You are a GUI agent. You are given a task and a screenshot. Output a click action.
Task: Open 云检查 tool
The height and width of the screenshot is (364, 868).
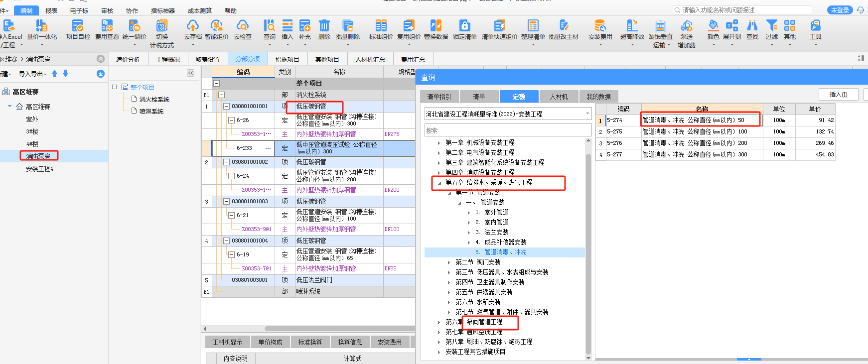[x=243, y=30]
